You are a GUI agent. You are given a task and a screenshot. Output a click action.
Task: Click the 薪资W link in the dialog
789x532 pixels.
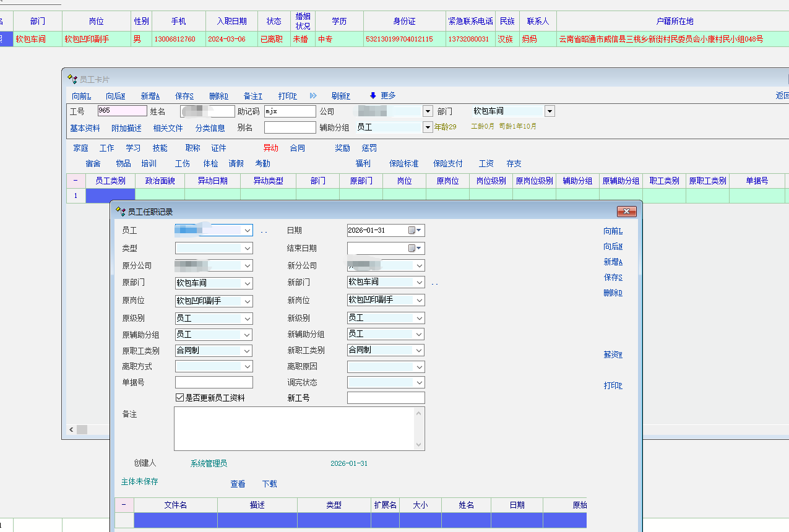pos(613,355)
